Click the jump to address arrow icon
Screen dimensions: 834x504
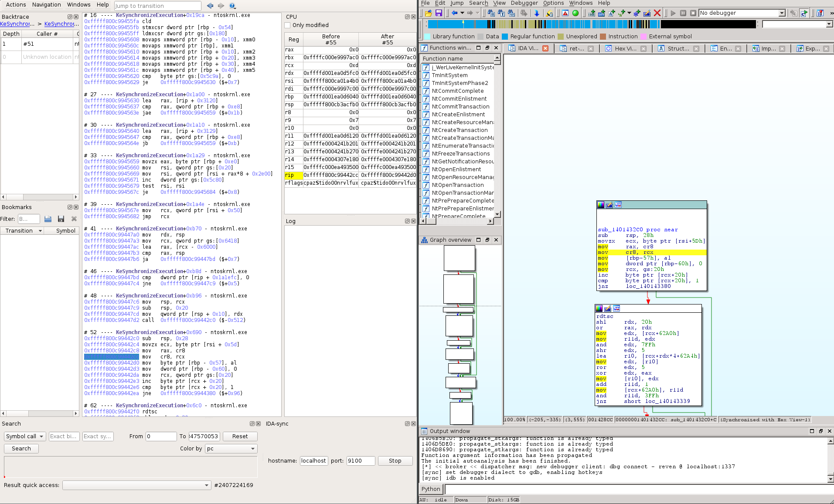coord(537,13)
